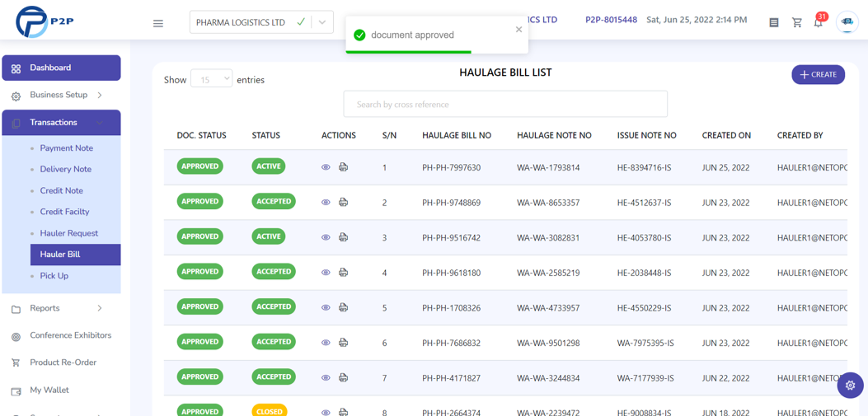Select Hauler Bill menu item
The height and width of the screenshot is (416, 868).
pyautogui.click(x=76, y=255)
